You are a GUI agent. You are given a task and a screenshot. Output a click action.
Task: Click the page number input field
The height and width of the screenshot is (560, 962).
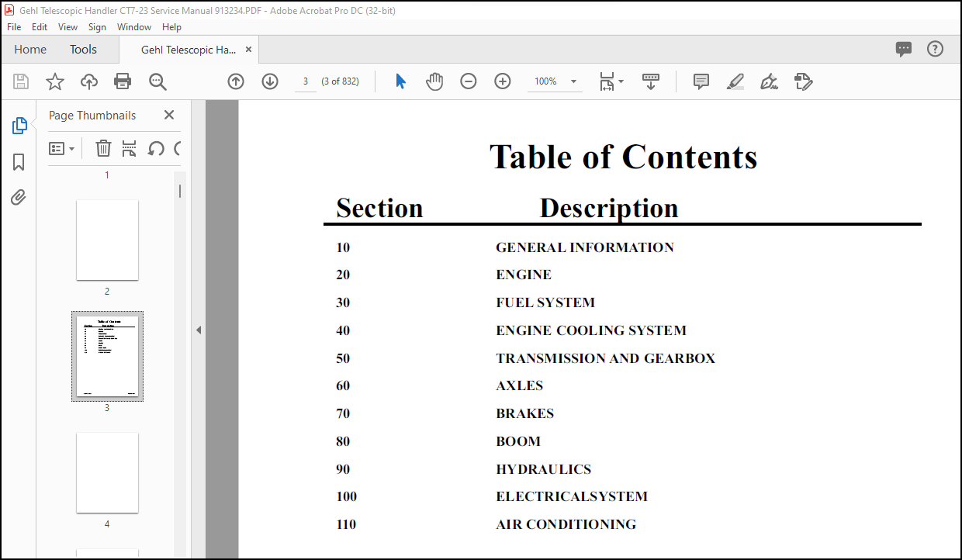[x=306, y=81]
